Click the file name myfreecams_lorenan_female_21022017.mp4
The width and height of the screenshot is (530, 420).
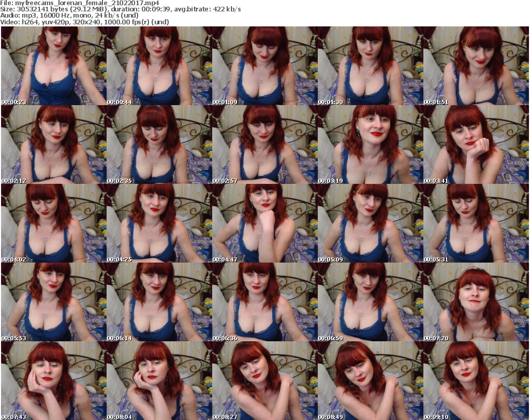pos(87,3)
